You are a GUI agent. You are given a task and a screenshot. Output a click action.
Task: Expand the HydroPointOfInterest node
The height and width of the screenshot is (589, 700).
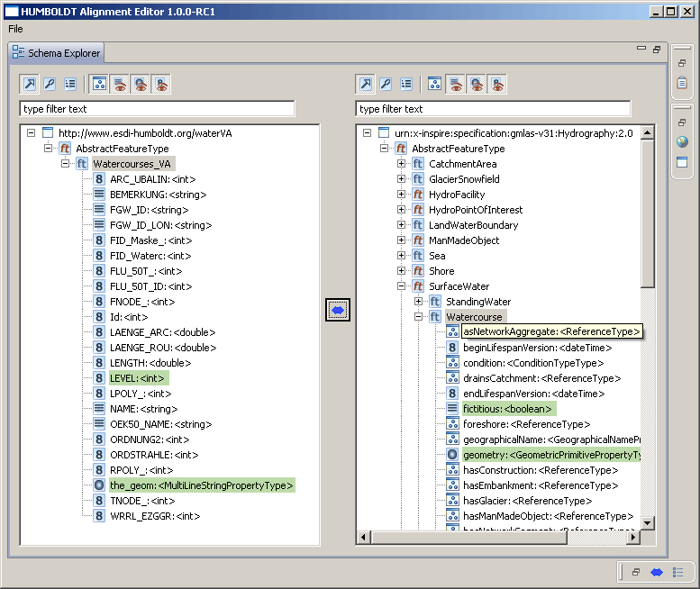(x=401, y=210)
